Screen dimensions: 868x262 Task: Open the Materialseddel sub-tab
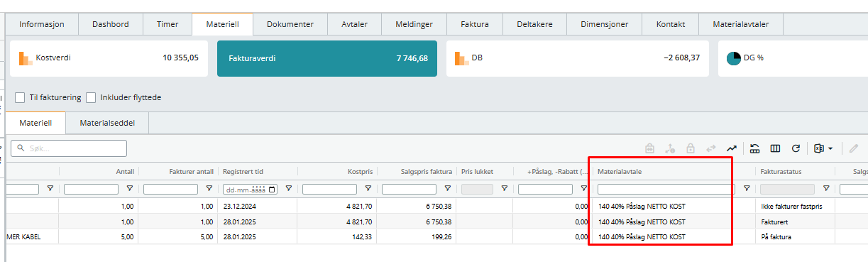point(107,123)
